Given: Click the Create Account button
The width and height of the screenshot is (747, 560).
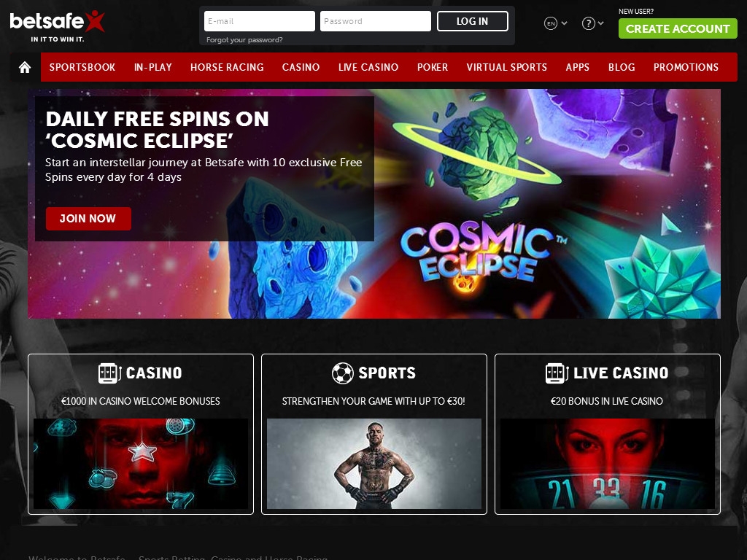Looking at the screenshot, I should click(678, 28).
